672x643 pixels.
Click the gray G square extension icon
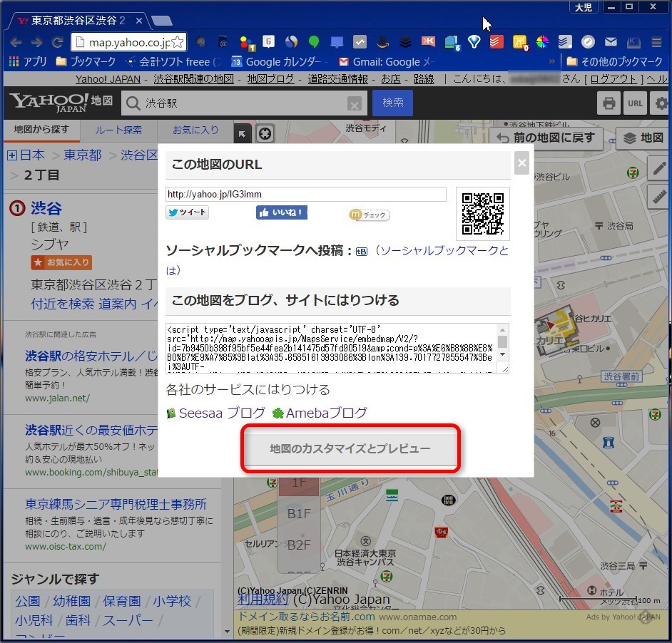268,41
